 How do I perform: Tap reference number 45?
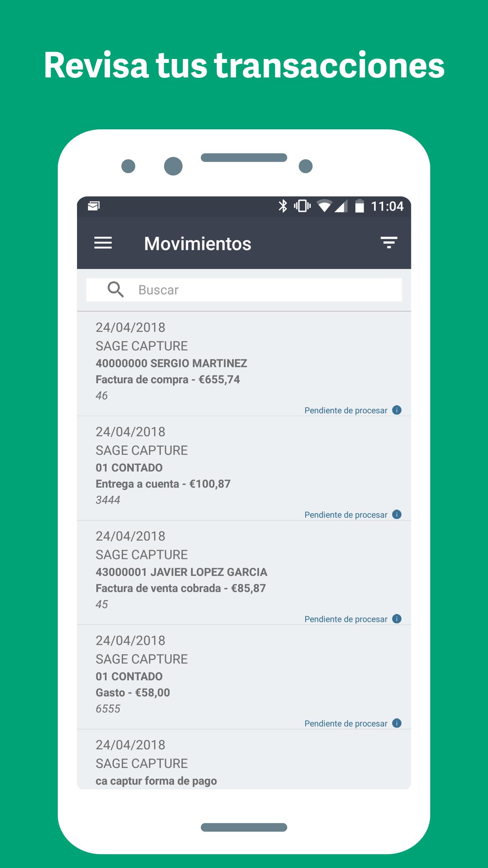[102, 604]
